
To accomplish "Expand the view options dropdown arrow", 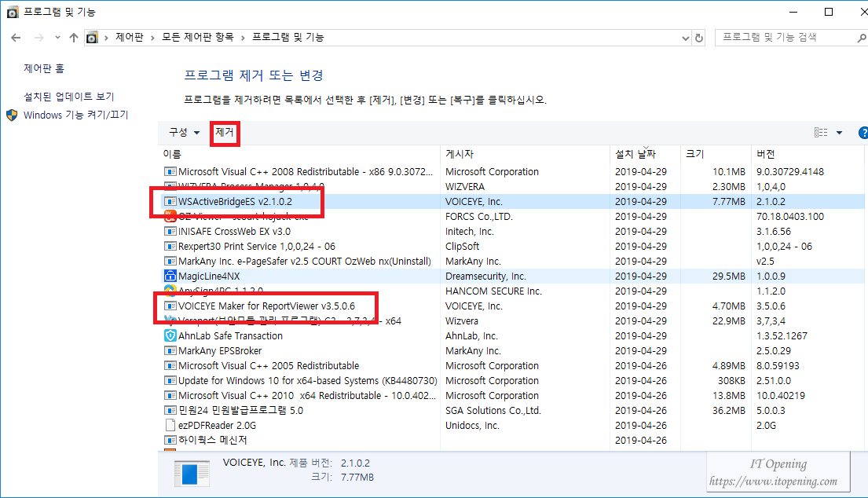I will pyautogui.click(x=839, y=133).
